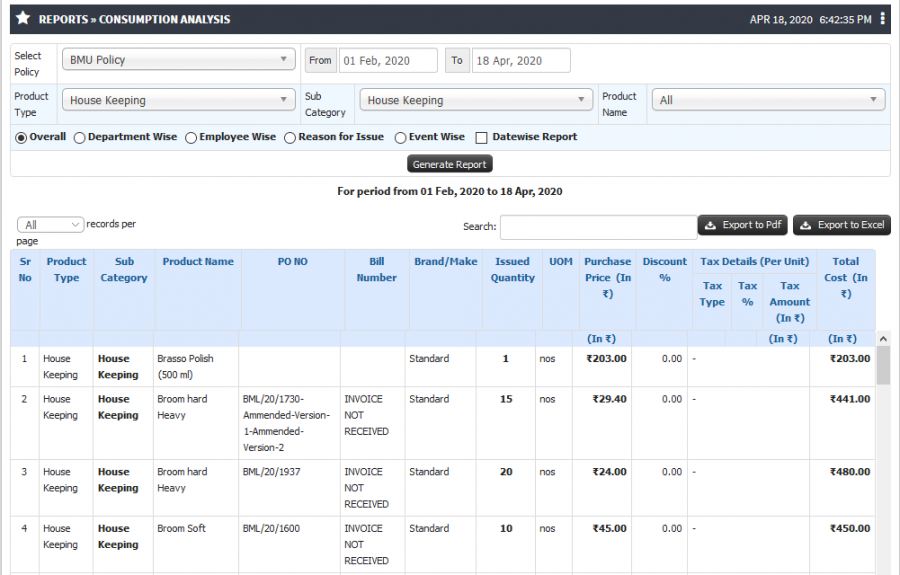Image resolution: width=900 pixels, height=575 pixels.
Task: Click purchase price ₹29.40
Action: click(610, 399)
